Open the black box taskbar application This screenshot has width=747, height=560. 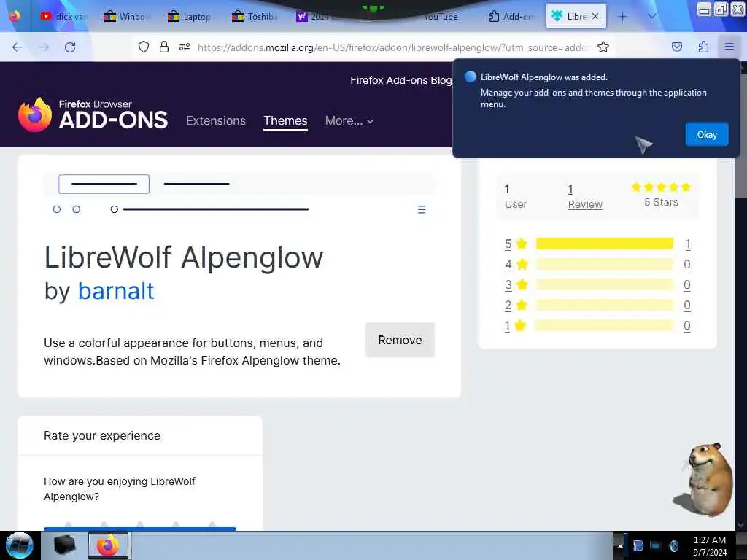[x=64, y=545]
